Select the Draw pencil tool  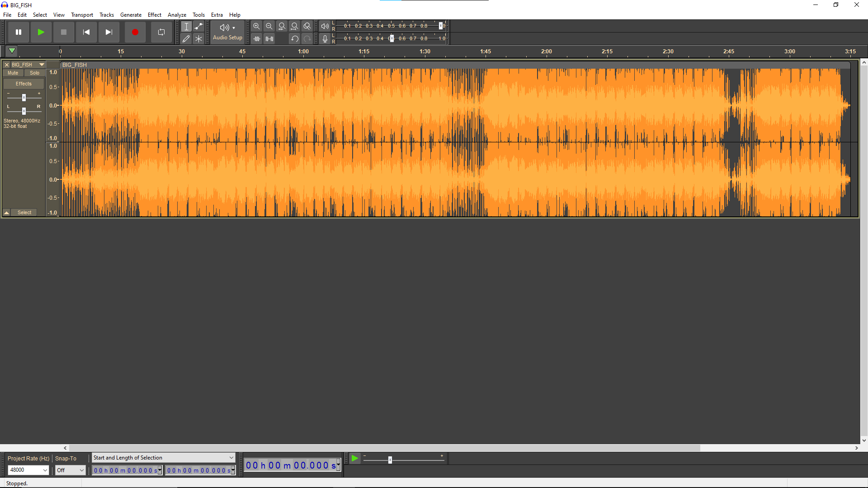tap(186, 39)
